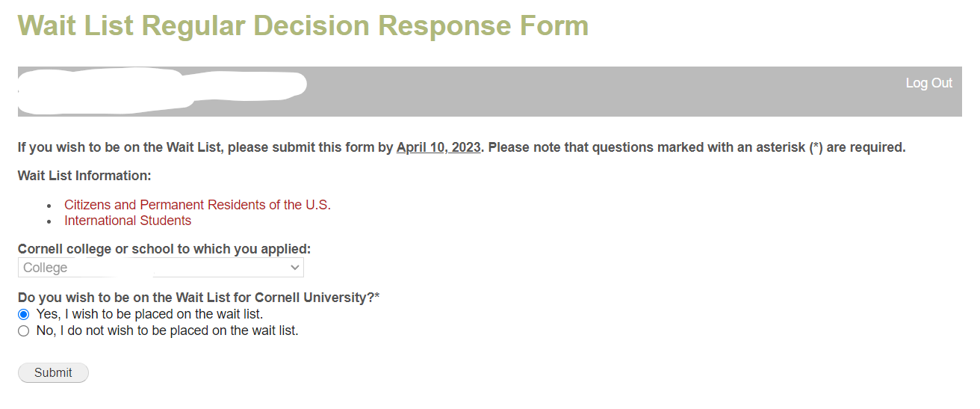Image resolution: width=980 pixels, height=409 pixels.
Task: Open Citizens and Permanent Residents of the U.S. link
Action: tap(197, 205)
